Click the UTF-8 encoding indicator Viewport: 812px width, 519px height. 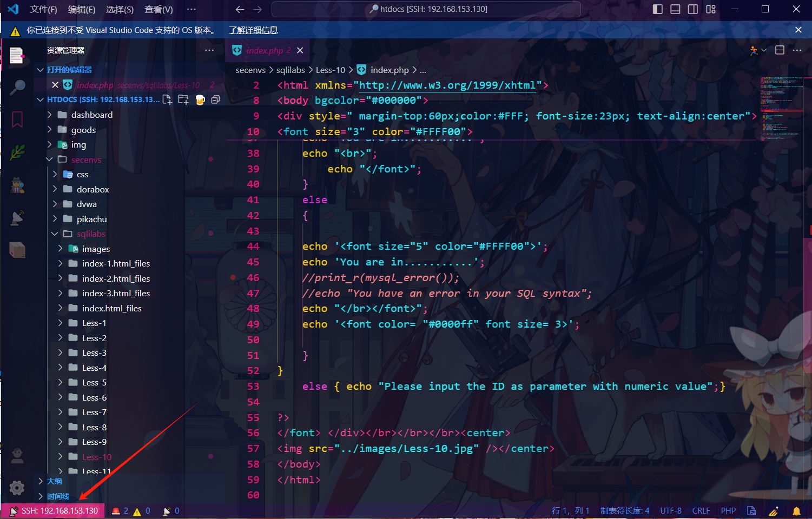pyautogui.click(x=671, y=511)
